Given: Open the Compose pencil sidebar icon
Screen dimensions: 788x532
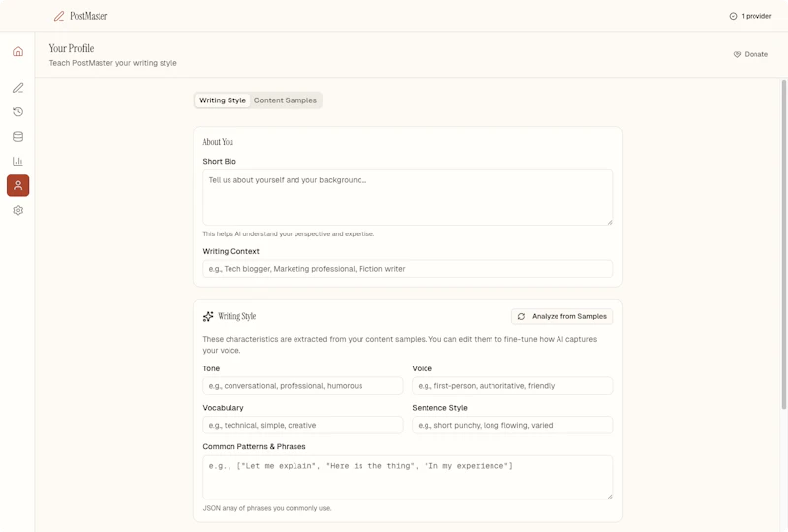Looking at the screenshot, I should (18, 88).
